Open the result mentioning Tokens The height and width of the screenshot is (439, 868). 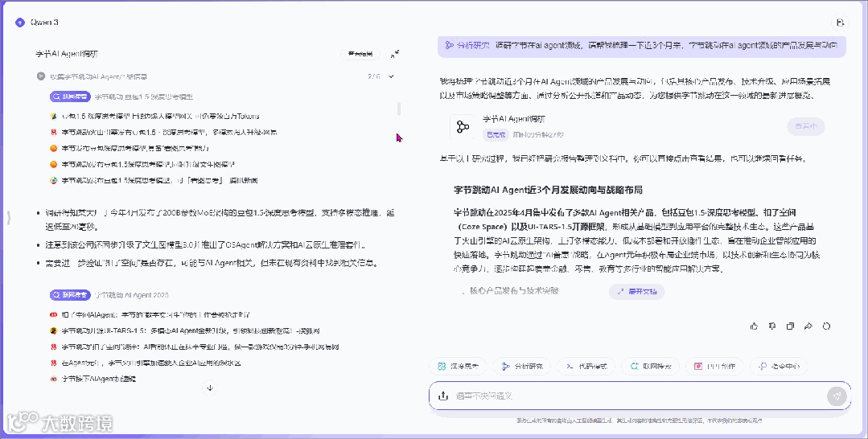coord(161,117)
